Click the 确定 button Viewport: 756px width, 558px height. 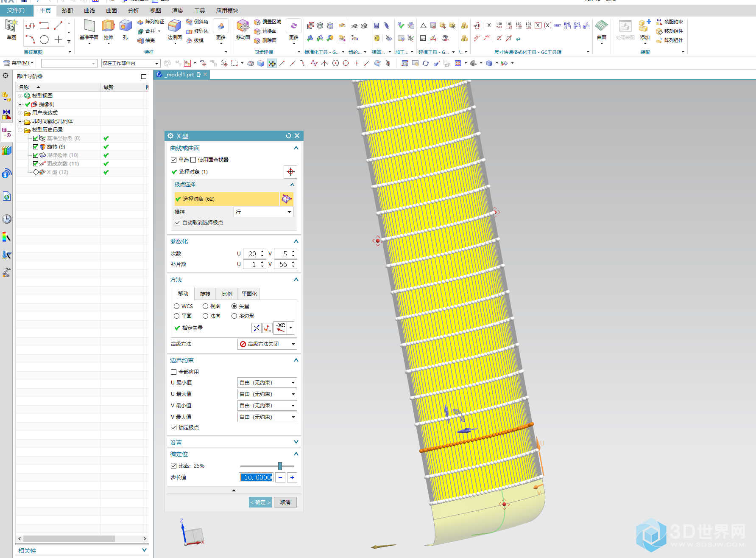(260, 502)
